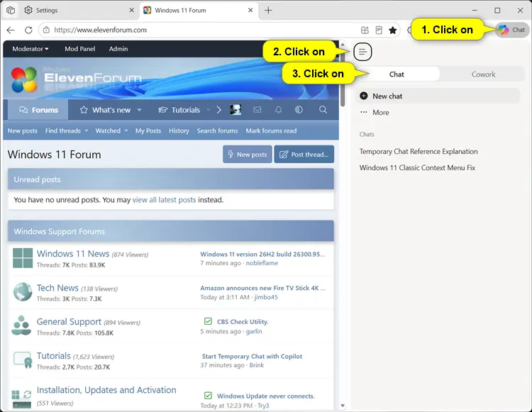This screenshot has height=412, width=532.
Task: Click the page vertical scrollbar thumb
Action: click(x=343, y=77)
